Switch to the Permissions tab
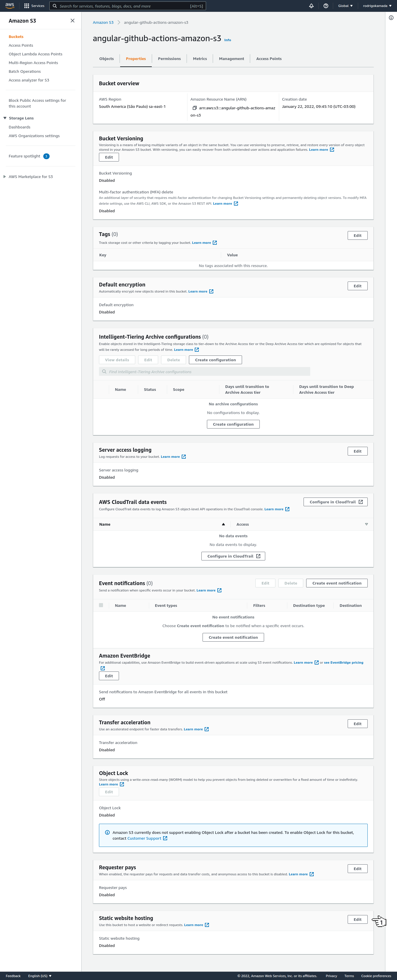Viewport: 397px width, 980px height. pyautogui.click(x=169, y=59)
